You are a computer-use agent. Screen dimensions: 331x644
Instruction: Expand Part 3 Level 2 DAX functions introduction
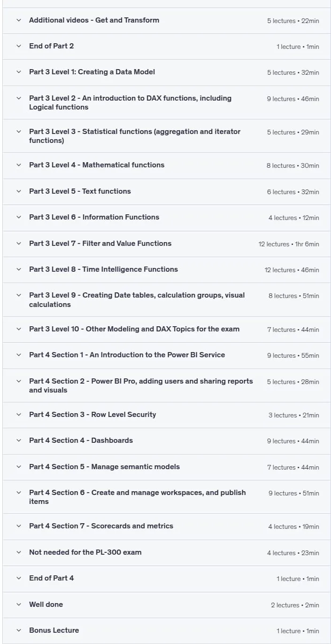167,102
